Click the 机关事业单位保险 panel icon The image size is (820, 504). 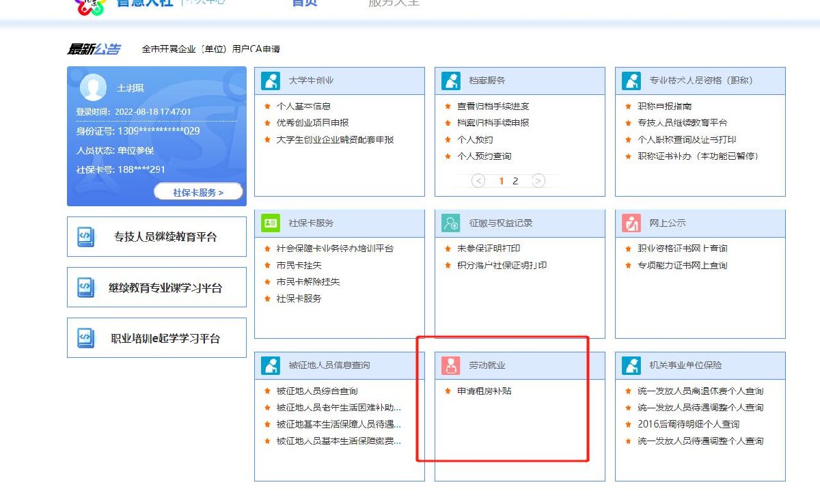631,365
